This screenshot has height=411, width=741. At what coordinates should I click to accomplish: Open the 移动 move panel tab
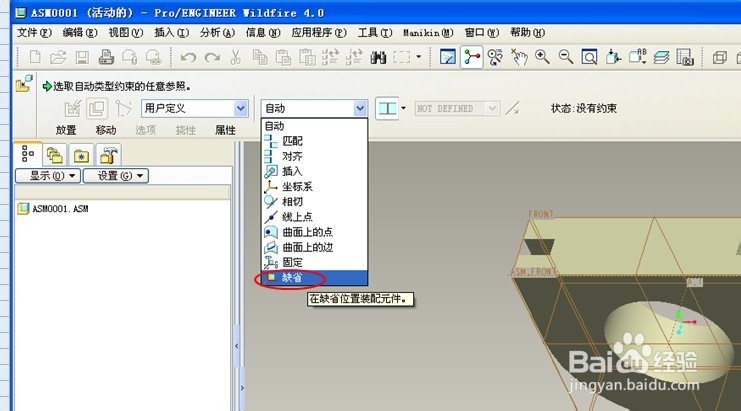[106, 130]
